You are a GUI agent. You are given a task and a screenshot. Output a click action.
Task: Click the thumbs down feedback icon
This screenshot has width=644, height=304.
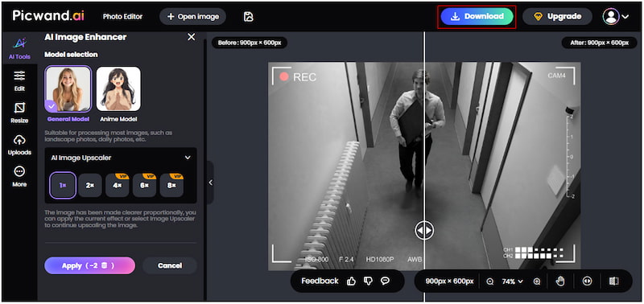368,281
